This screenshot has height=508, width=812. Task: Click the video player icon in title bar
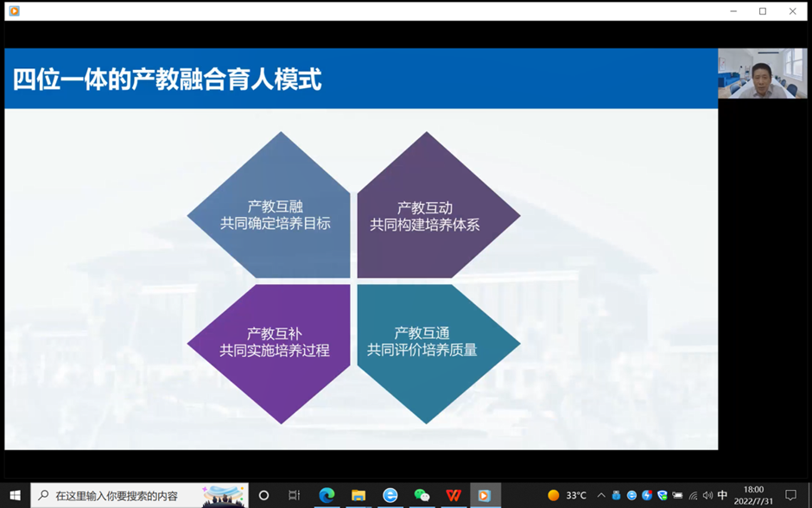point(14,11)
